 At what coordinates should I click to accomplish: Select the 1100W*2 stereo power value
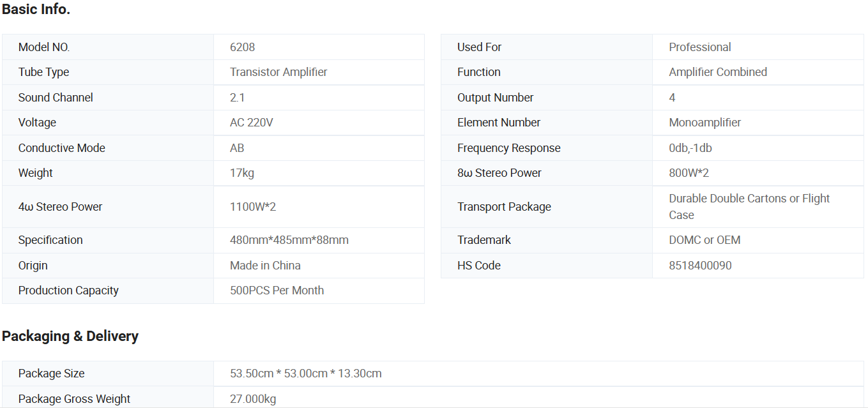pos(253,207)
